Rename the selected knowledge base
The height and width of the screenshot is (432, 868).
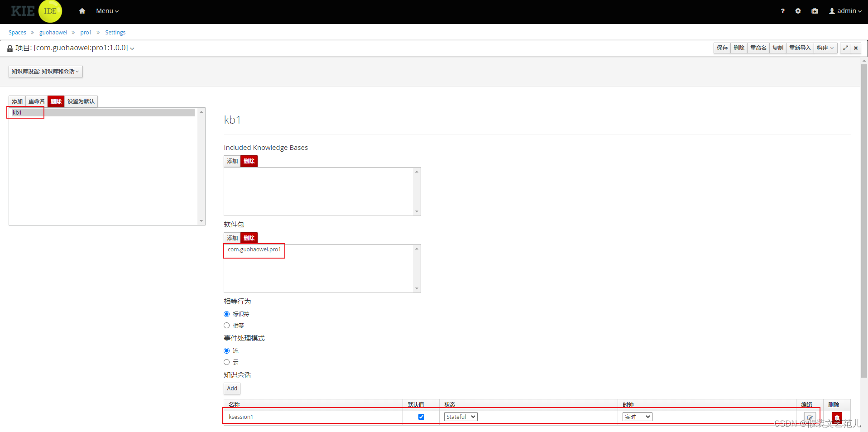[37, 101]
